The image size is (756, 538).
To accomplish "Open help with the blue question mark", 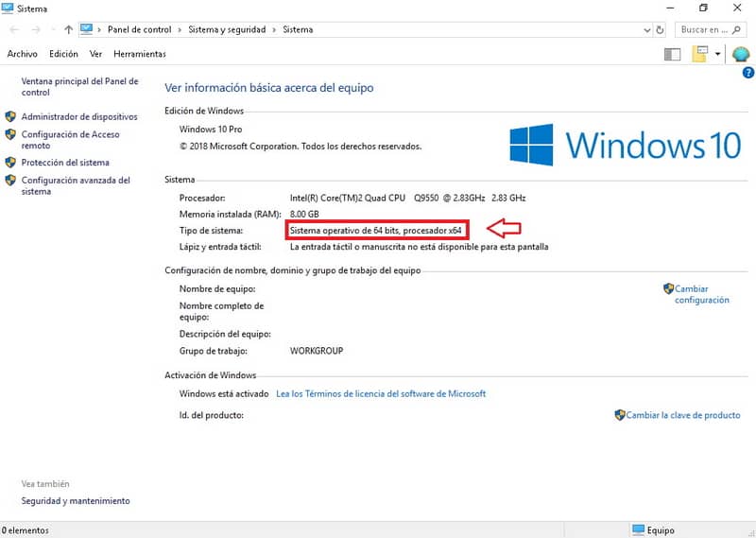I will coord(748,73).
